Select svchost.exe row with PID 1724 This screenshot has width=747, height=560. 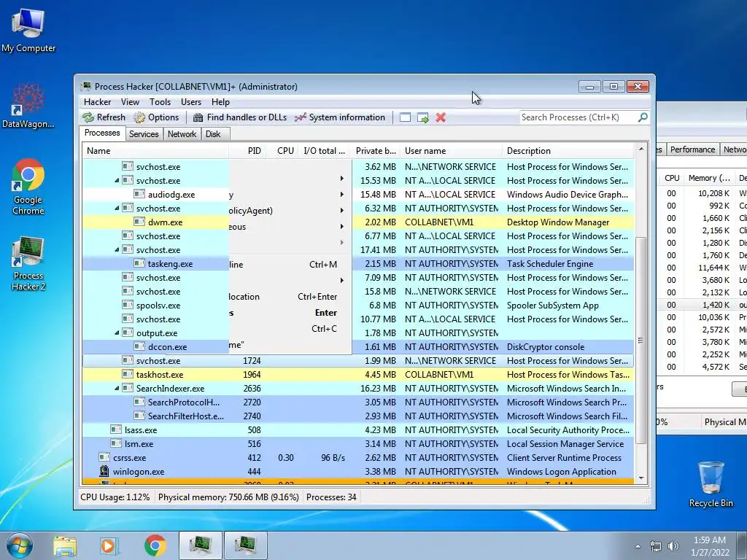coord(358,360)
